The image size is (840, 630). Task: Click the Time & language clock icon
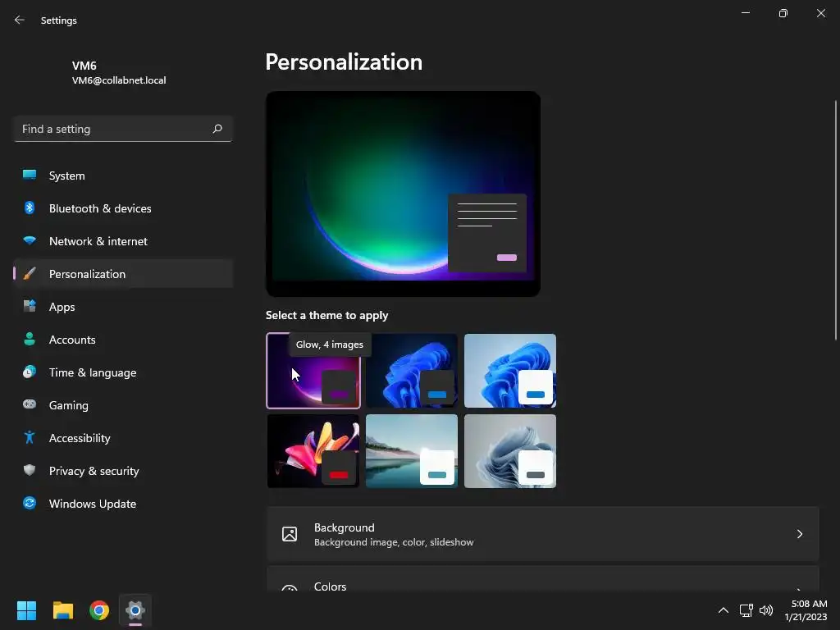tap(30, 372)
